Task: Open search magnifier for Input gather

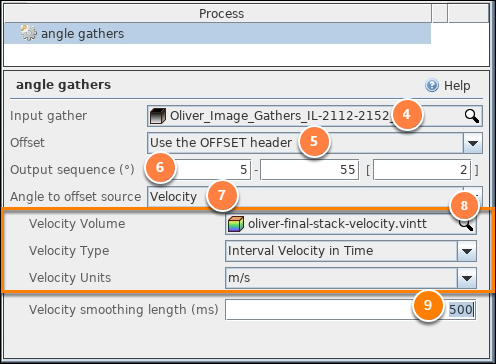Action: (x=471, y=116)
